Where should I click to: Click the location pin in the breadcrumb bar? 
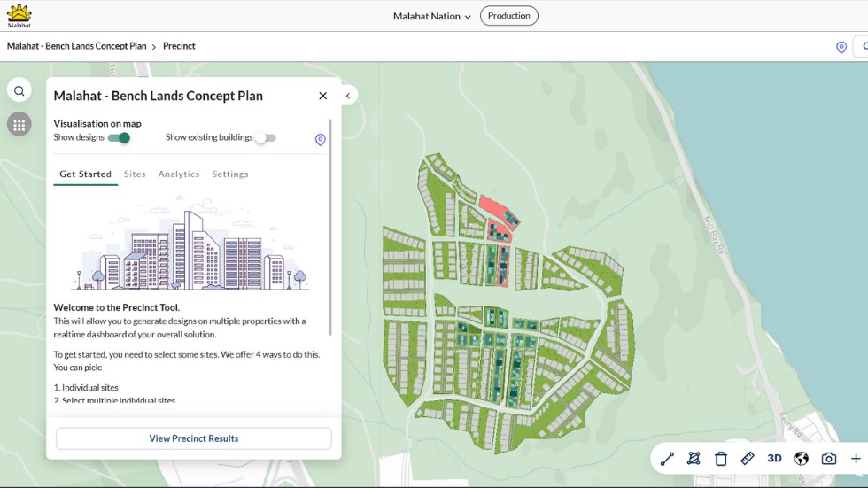(841, 47)
